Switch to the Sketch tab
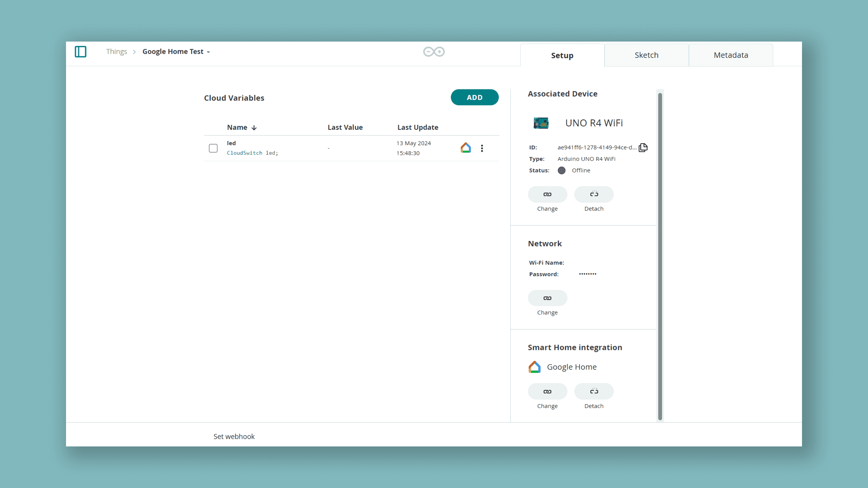This screenshot has height=488, width=868. point(646,55)
